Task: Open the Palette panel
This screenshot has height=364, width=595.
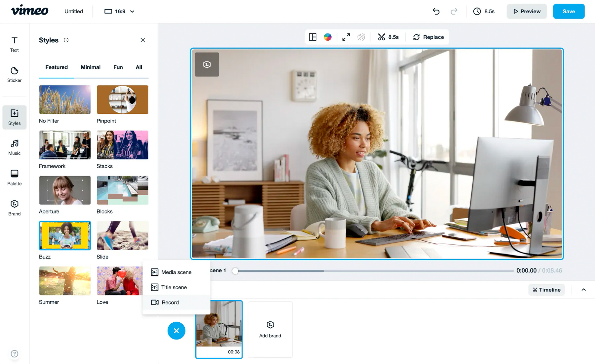Action: [14, 178]
